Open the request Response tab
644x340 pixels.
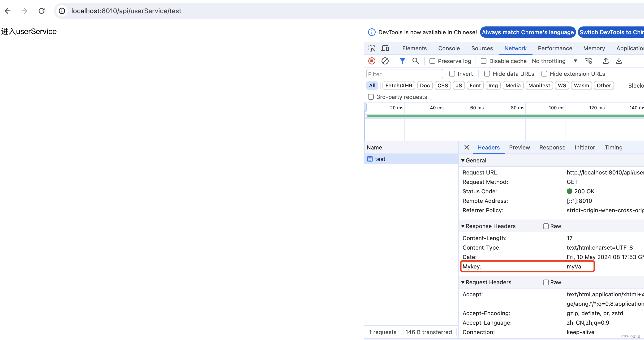(x=552, y=148)
